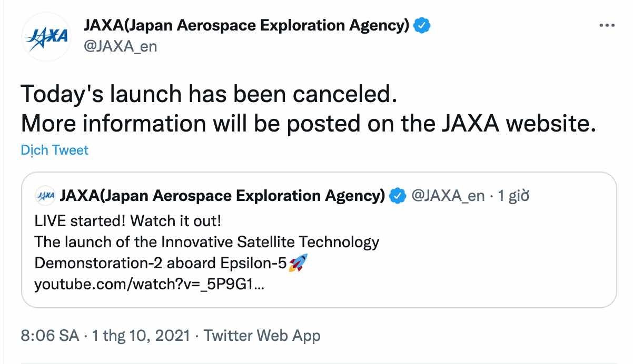Click the small JAXA logo in the quoted tweet
Image resolution: width=633 pixels, height=364 pixels.
[x=45, y=196]
